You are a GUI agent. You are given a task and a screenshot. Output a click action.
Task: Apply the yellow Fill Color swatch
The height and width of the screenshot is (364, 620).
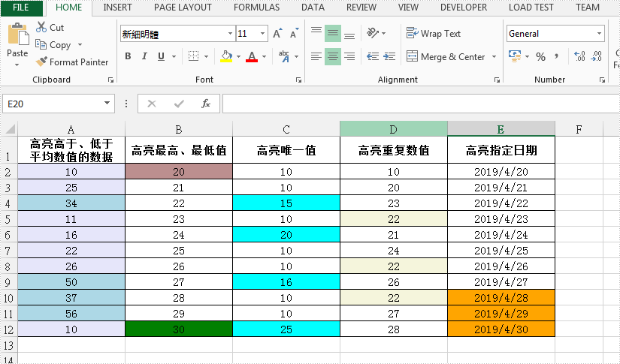pyautogui.click(x=227, y=57)
